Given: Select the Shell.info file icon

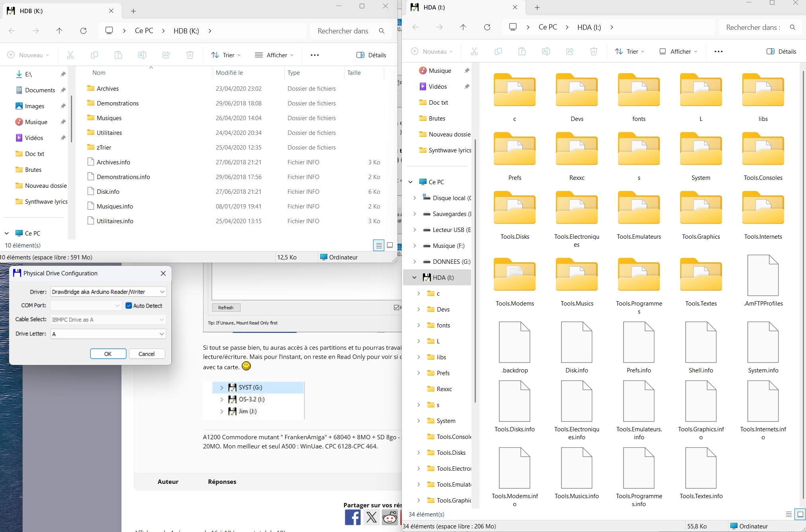Looking at the screenshot, I should (701, 343).
